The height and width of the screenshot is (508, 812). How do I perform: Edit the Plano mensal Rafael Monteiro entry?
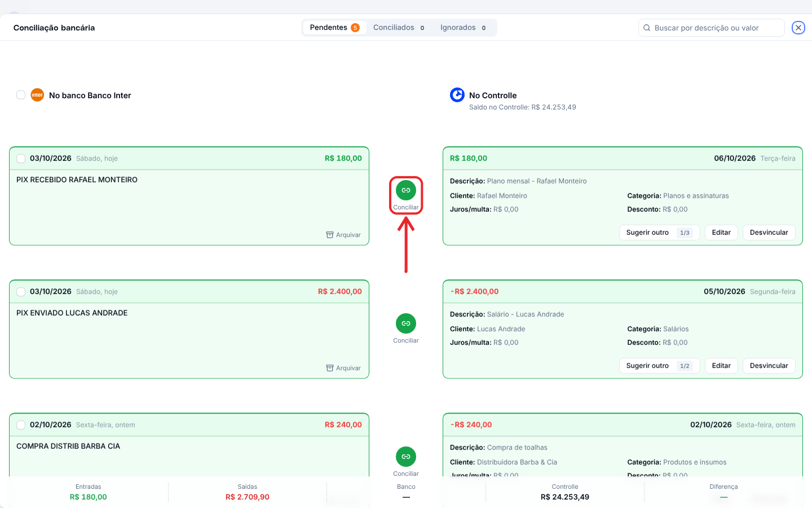pos(721,233)
